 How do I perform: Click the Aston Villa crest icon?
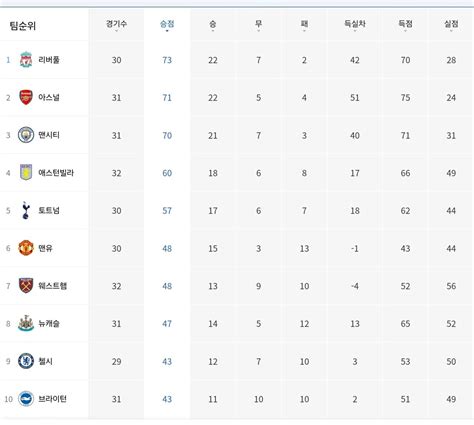[x=26, y=173]
